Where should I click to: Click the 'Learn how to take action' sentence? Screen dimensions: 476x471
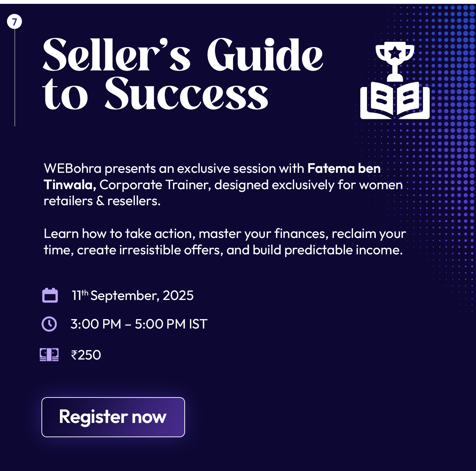point(118,234)
